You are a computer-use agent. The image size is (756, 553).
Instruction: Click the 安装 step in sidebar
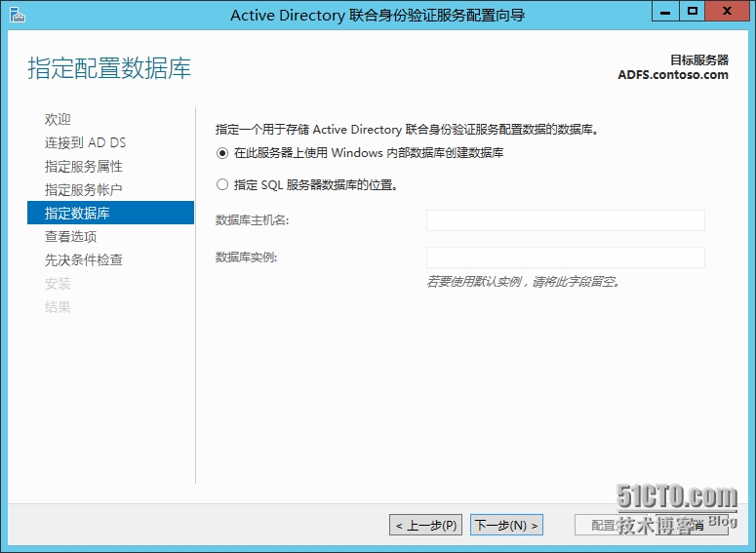click(x=59, y=283)
